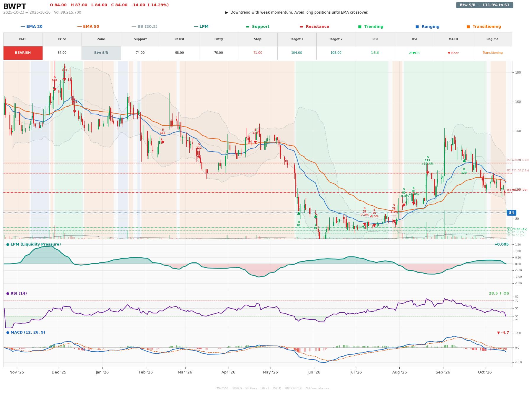Screen dimensions: 532x393
Task: Click the downtrend weak momentum summary text
Action: [x=297, y=12]
